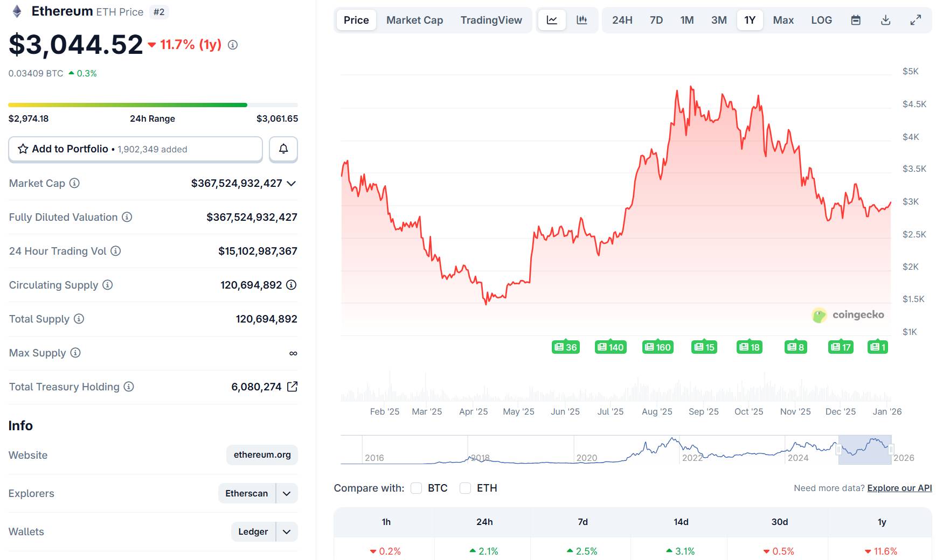Image resolution: width=936 pixels, height=560 pixels.
Task: Click Add to Portfolio button
Action: [135, 149]
